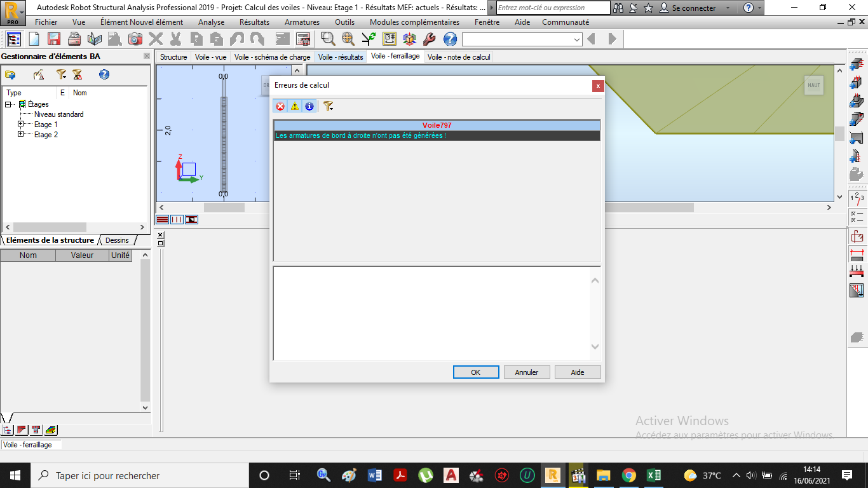
Task: Click the distributed load arrows icon on right toolbar
Action: pos(857,271)
